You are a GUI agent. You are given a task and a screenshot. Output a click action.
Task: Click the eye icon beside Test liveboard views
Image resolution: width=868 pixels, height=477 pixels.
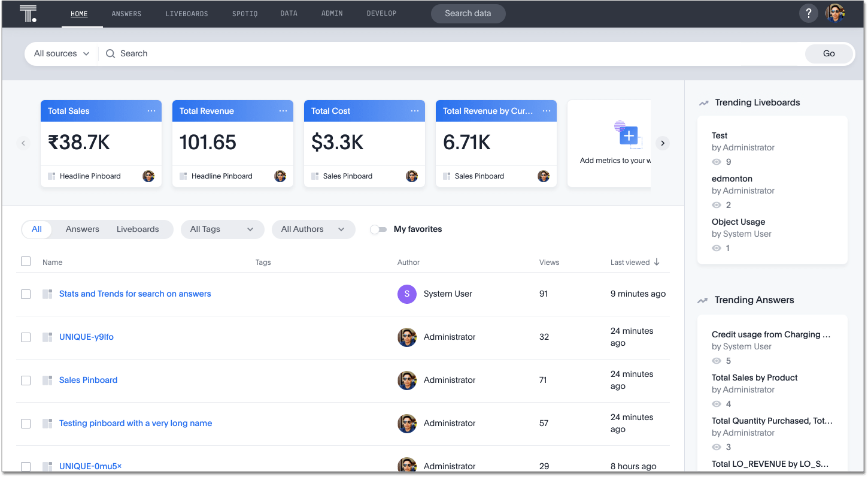[x=716, y=161]
